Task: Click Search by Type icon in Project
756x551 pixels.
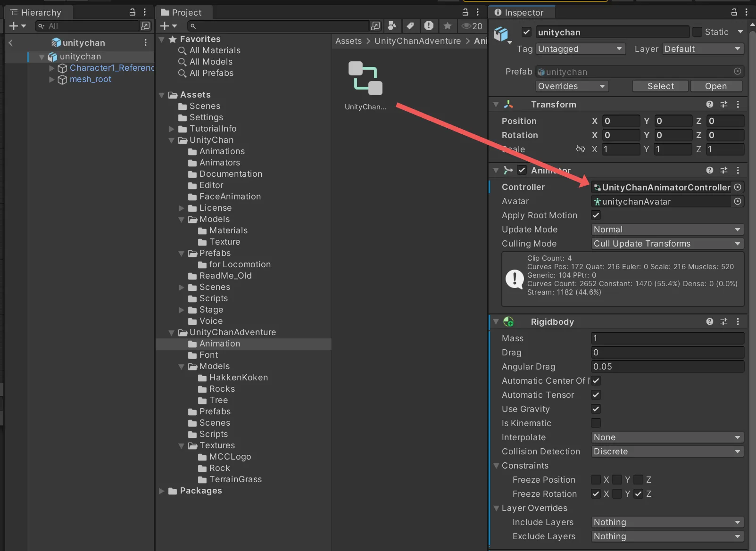Action: (392, 26)
